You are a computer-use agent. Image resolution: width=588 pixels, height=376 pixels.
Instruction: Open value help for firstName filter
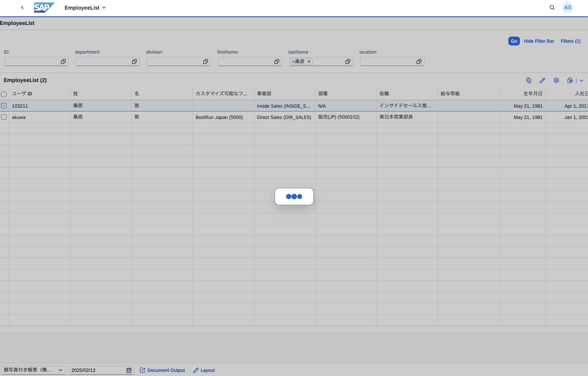point(277,62)
